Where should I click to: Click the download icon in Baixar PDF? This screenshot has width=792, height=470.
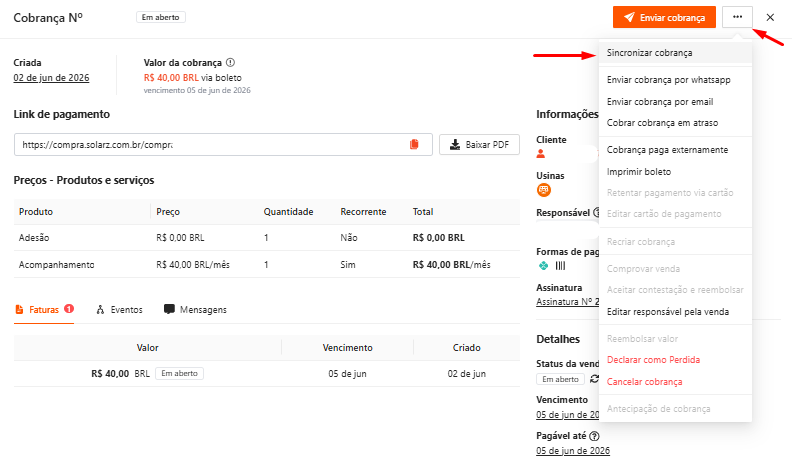coord(455,144)
